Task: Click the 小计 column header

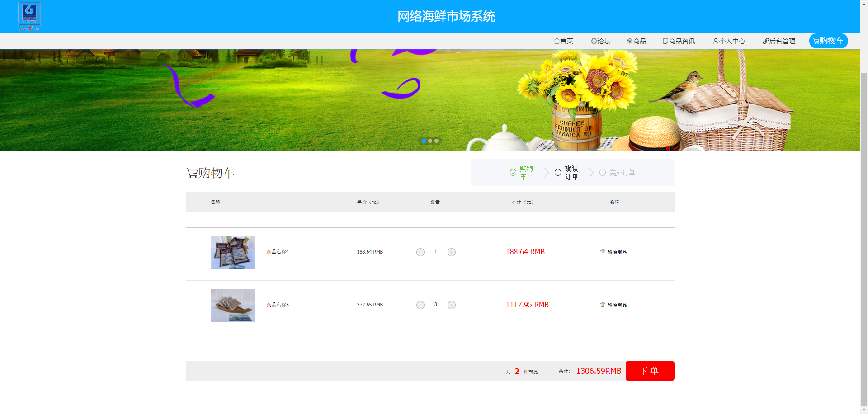Action: coord(523,202)
